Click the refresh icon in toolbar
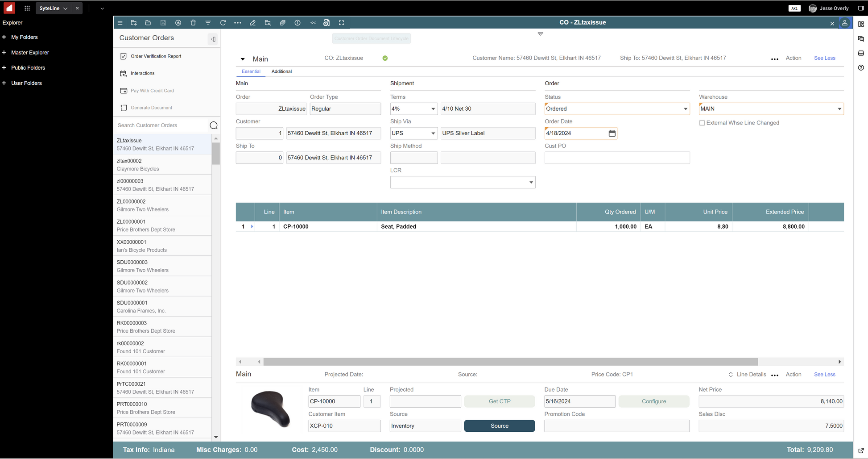This screenshot has width=868, height=459. pyautogui.click(x=223, y=23)
